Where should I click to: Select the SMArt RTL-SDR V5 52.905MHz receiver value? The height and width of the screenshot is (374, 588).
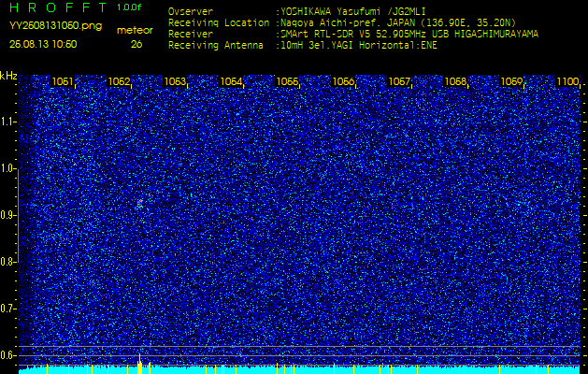point(409,35)
